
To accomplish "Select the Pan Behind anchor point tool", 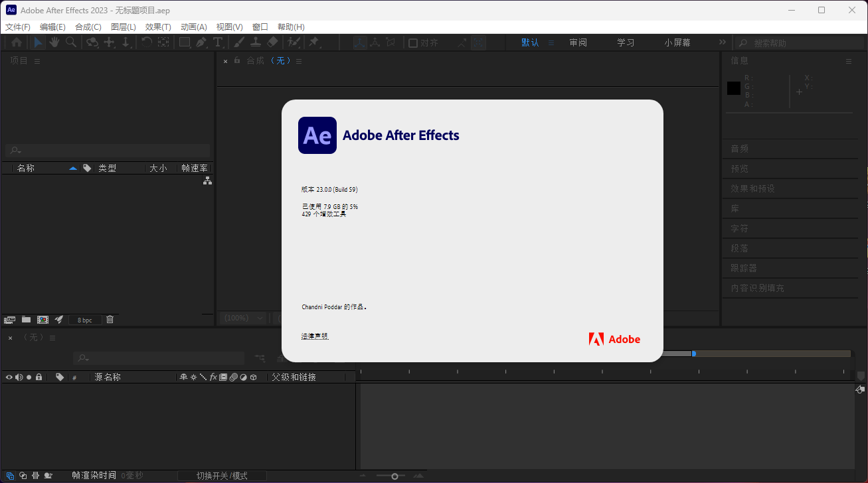I will (x=163, y=42).
